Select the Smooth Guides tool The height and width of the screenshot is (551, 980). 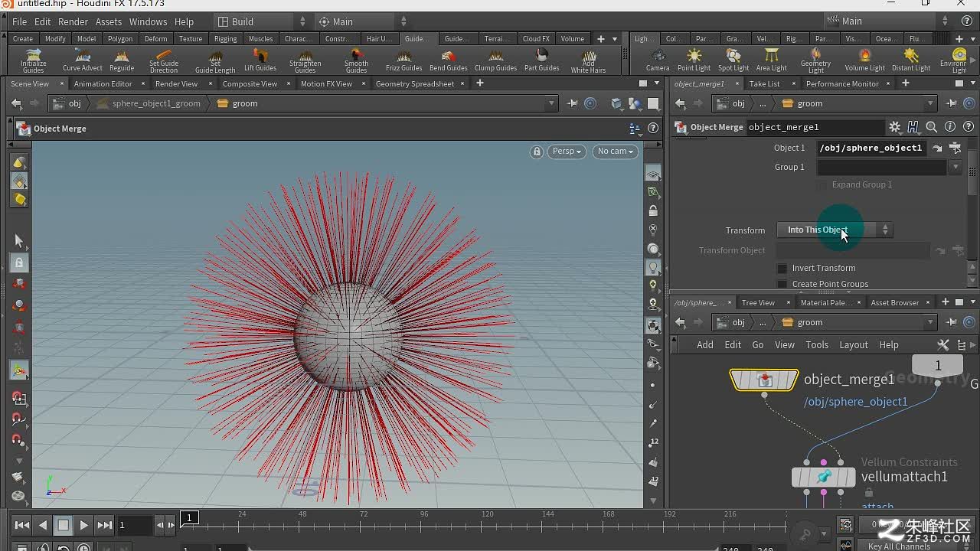(x=356, y=60)
